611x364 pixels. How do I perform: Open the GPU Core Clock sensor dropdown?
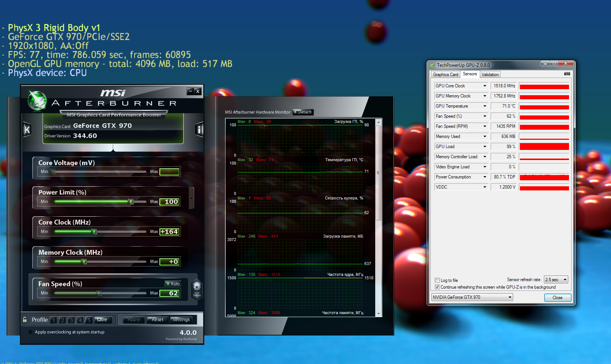click(485, 86)
